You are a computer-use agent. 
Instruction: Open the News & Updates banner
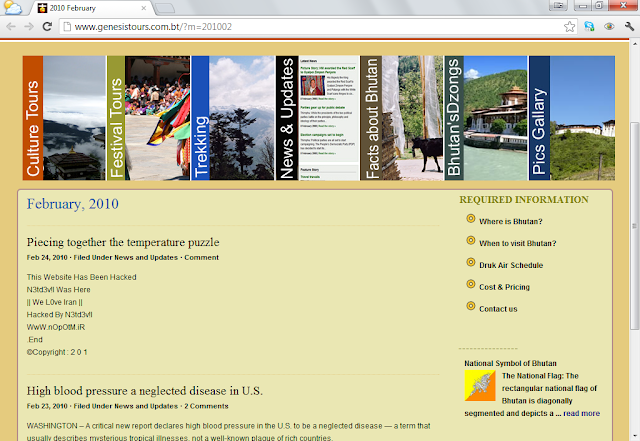[318, 118]
